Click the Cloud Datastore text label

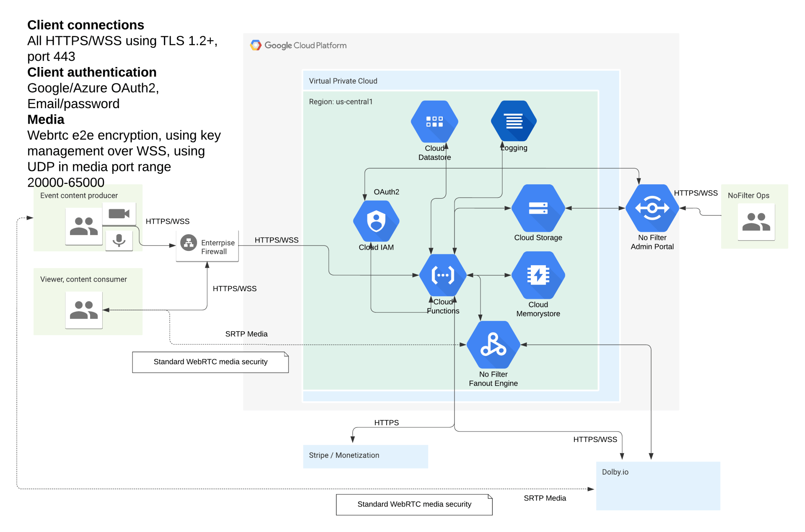click(434, 153)
